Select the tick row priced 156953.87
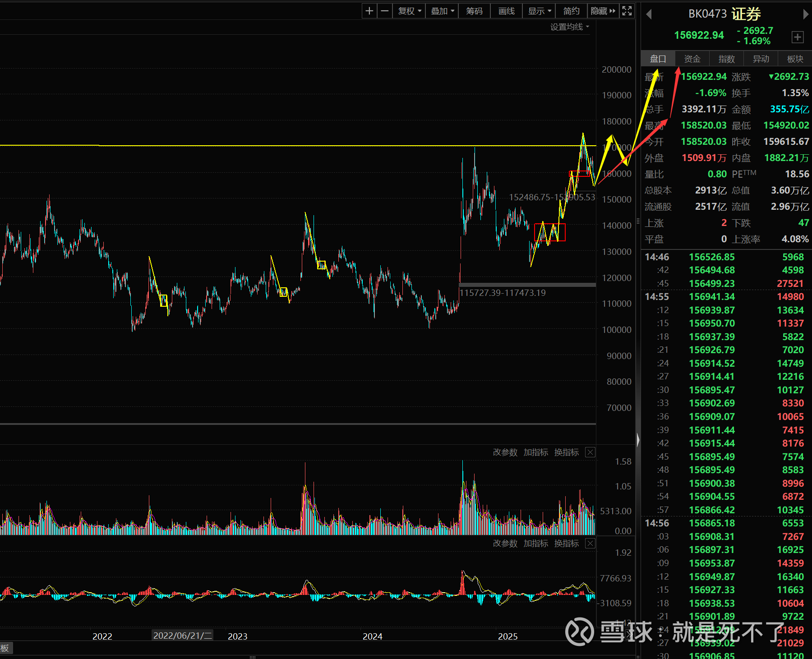This screenshot has width=812, height=659. click(726, 563)
